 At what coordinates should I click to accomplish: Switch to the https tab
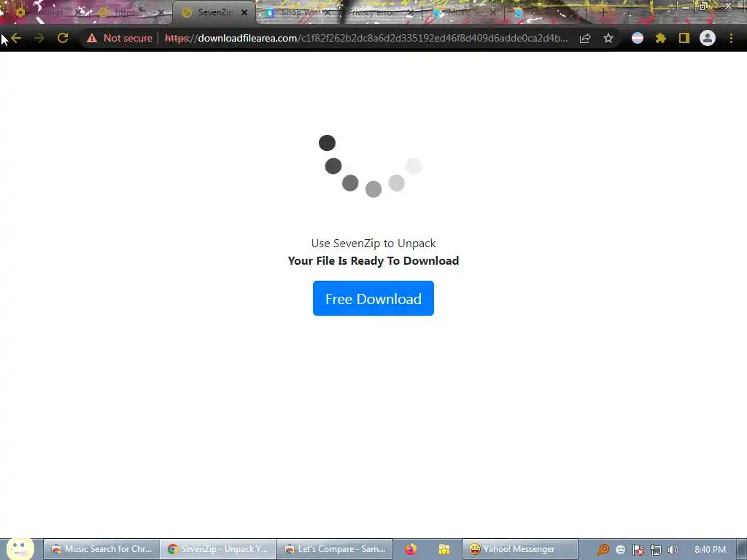(x=125, y=12)
